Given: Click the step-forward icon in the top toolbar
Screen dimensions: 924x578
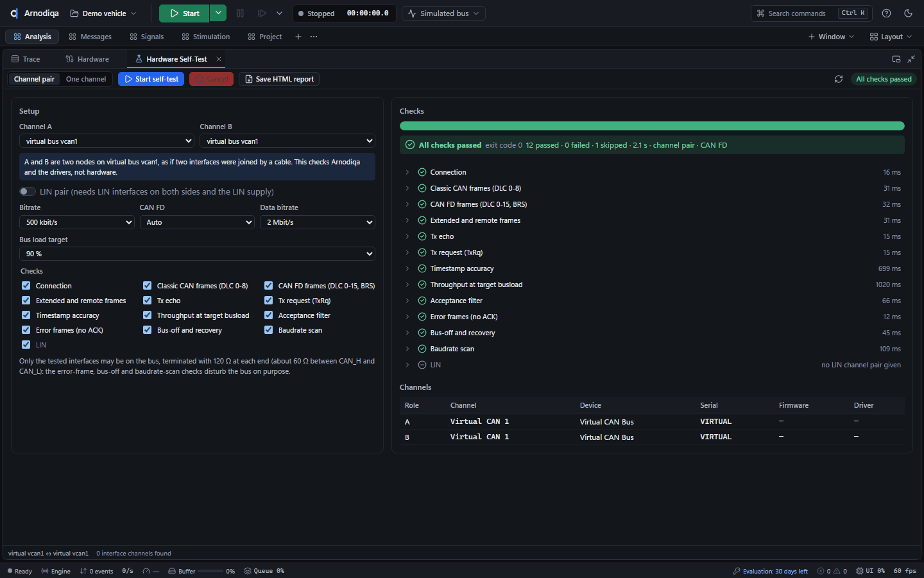Looking at the screenshot, I should coord(262,13).
